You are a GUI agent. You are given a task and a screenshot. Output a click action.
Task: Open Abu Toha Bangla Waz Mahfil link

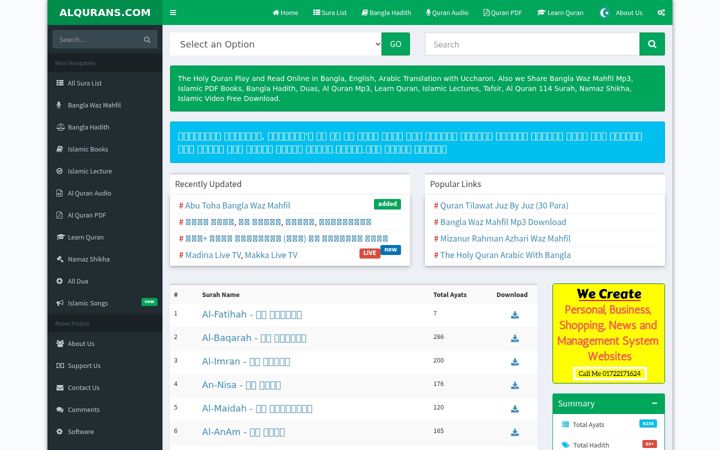237,205
